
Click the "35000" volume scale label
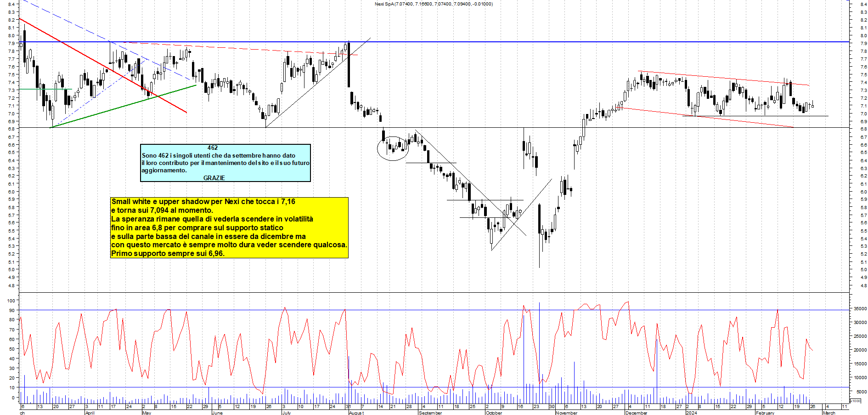pos(860,309)
